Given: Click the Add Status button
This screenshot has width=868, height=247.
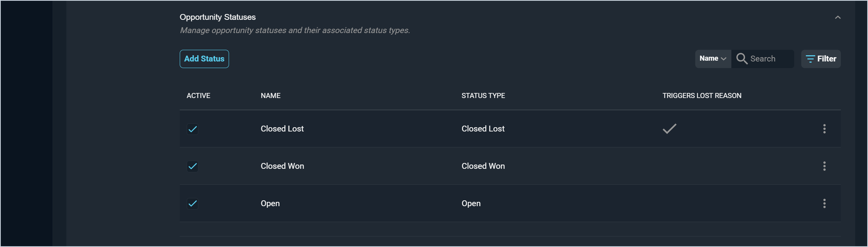Looking at the screenshot, I should tap(204, 59).
